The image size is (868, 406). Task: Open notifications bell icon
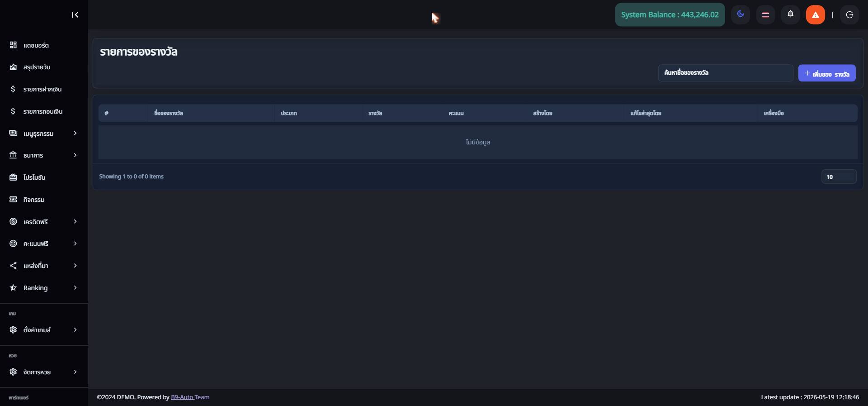click(x=791, y=14)
